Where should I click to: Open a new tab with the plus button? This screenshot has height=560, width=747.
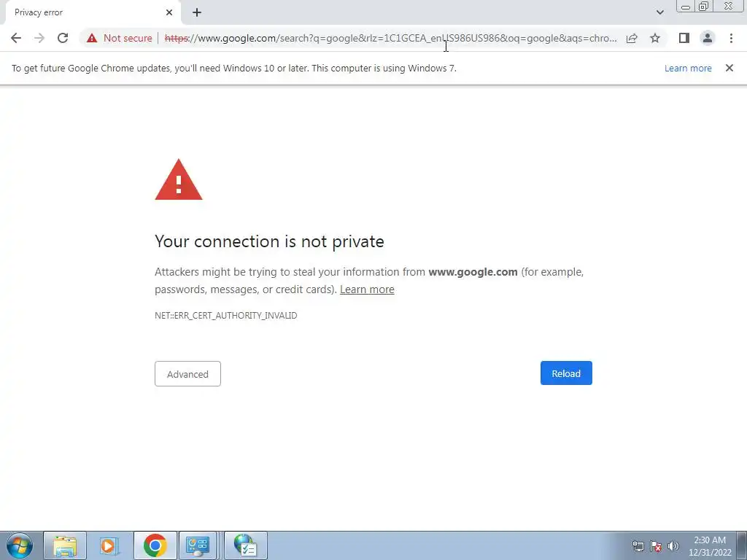point(197,12)
